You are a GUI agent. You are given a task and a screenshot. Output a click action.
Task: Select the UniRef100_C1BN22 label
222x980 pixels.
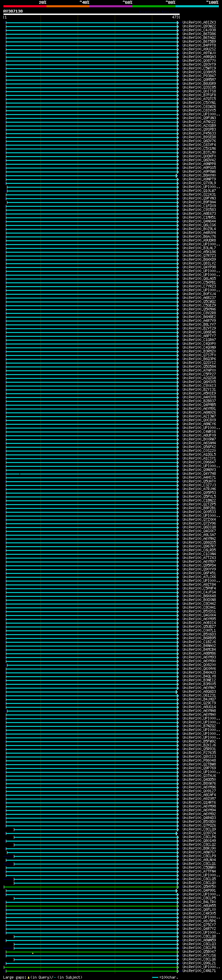point(199,500)
